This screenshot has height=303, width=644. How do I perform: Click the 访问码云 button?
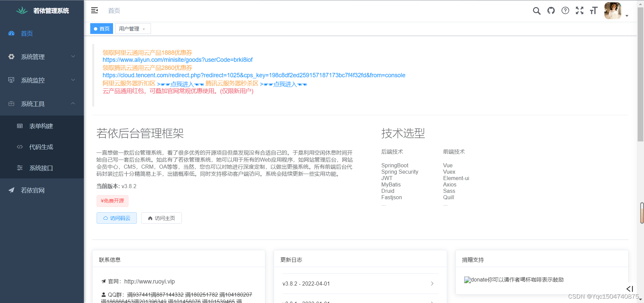(117, 218)
